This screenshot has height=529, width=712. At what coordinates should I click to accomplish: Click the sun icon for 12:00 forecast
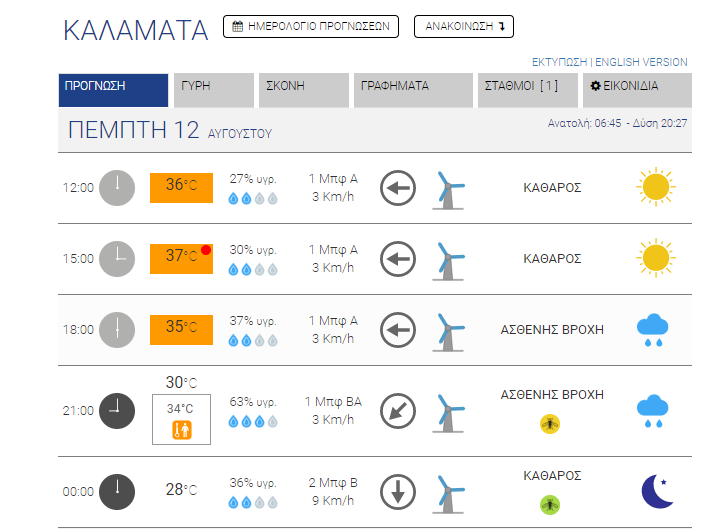pyautogui.click(x=656, y=187)
